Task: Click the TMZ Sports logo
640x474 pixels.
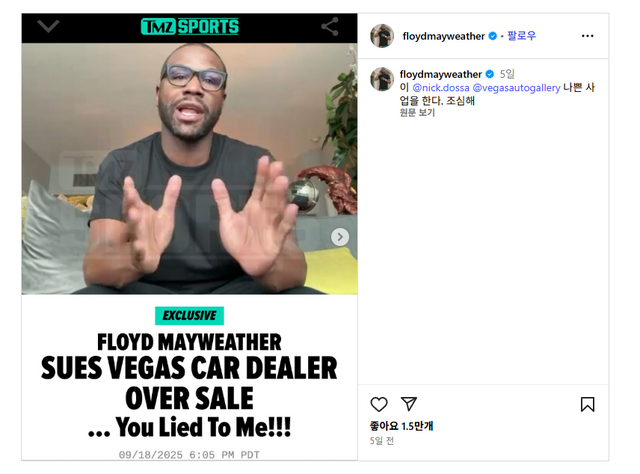Action: [190, 27]
